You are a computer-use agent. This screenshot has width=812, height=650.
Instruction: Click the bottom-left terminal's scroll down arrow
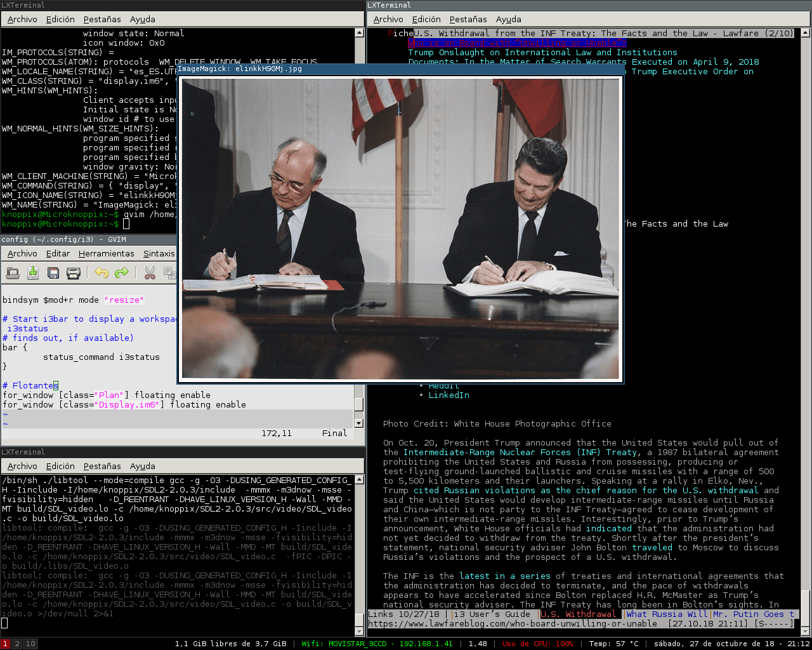[x=359, y=632]
